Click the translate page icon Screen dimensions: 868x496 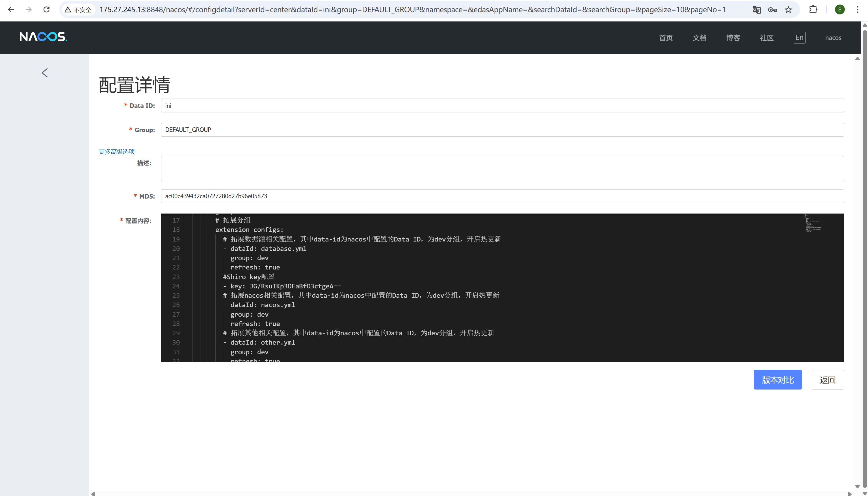(x=756, y=10)
